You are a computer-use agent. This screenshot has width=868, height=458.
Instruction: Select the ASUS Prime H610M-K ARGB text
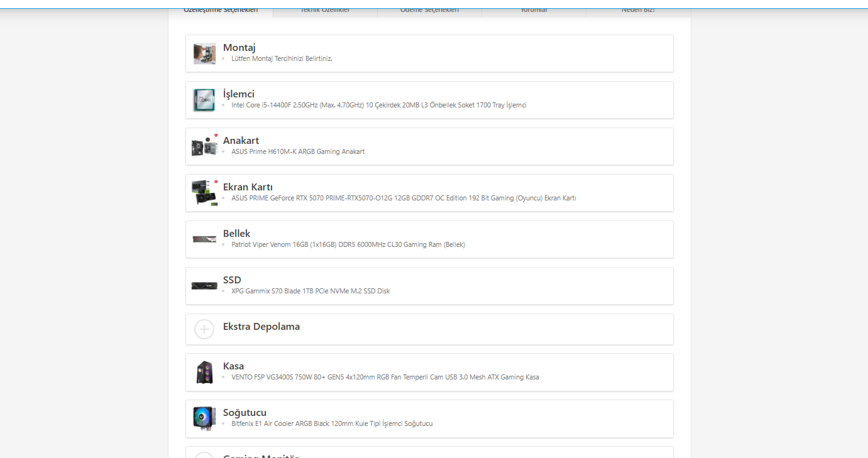(298, 151)
